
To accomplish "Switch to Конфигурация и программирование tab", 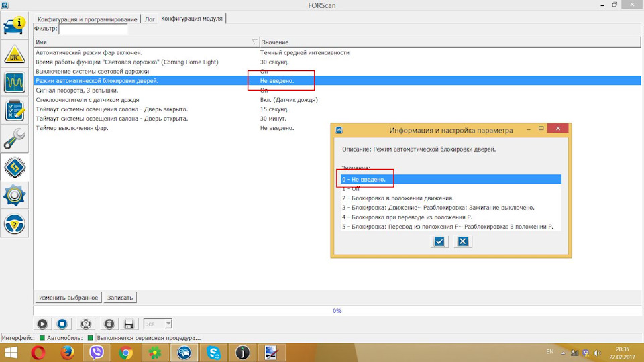I will point(87,19).
